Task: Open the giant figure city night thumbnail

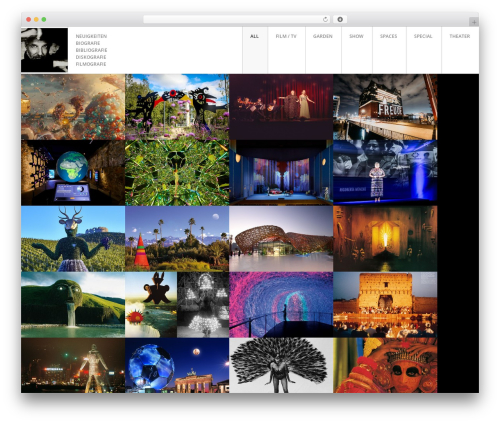Action: (x=73, y=365)
